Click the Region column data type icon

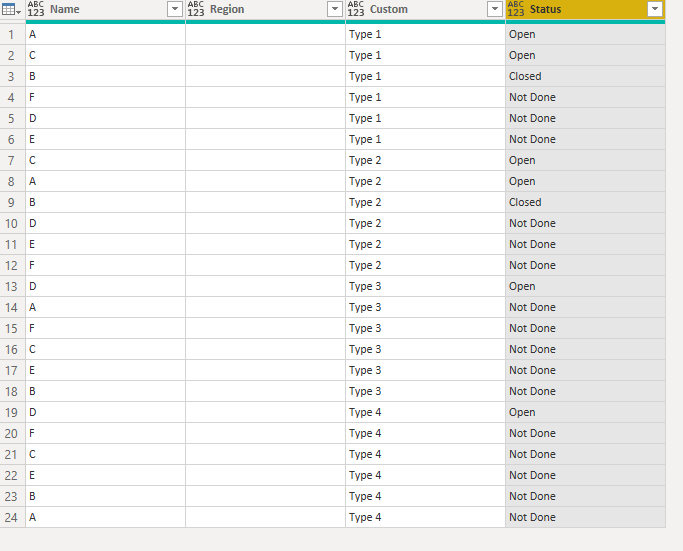click(196, 9)
